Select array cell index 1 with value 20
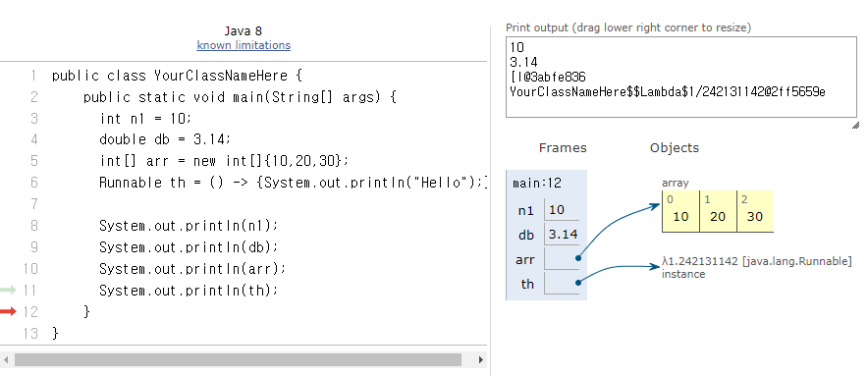Image resolution: width=868 pixels, height=376 pixels. [x=718, y=211]
